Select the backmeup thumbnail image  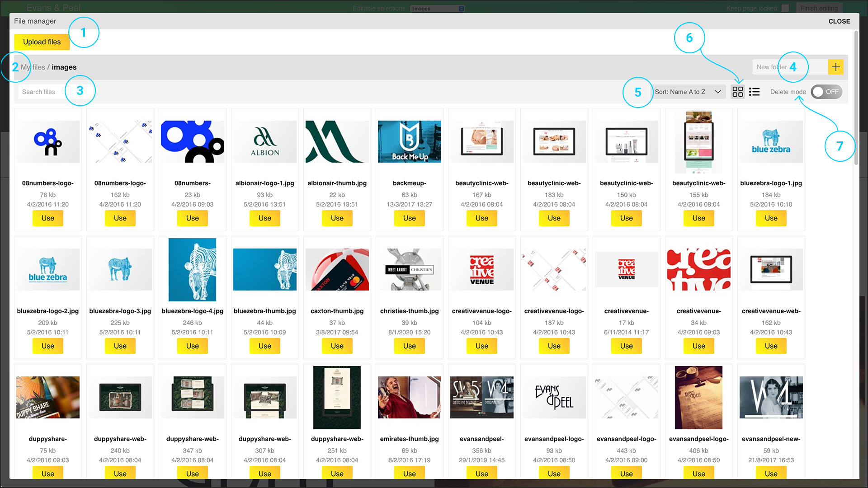[x=409, y=141]
